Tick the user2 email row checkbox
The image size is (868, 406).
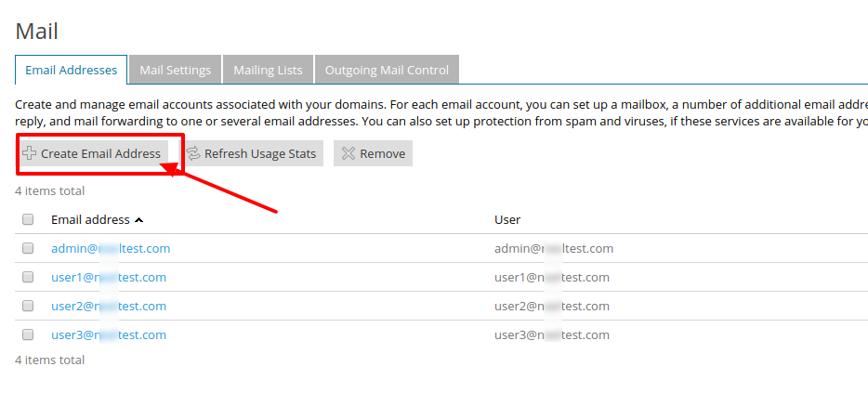28,306
